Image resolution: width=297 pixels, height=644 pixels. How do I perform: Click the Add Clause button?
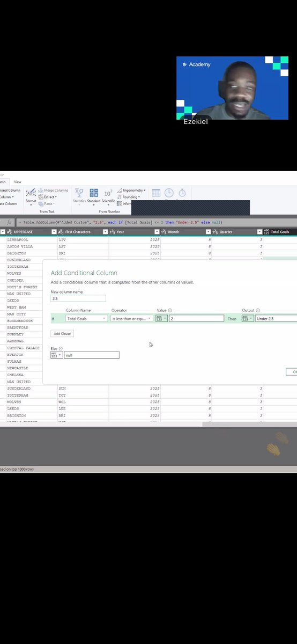(x=62, y=334)
